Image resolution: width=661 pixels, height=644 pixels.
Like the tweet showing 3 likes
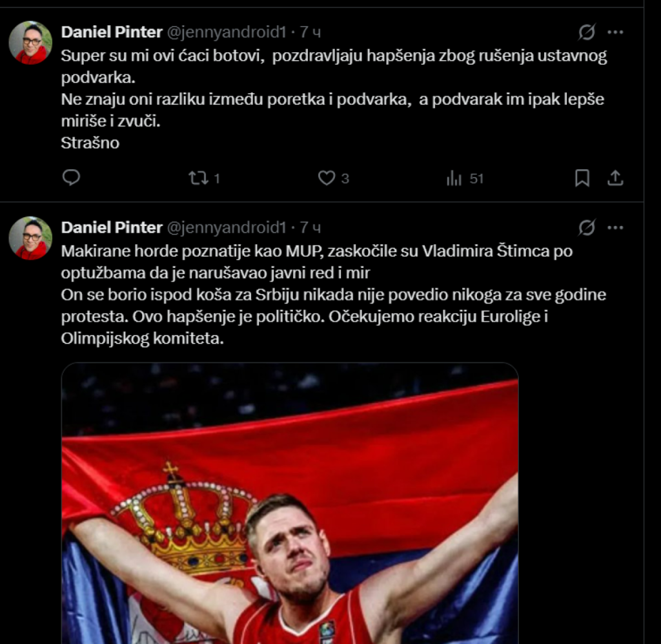[327, 178]
